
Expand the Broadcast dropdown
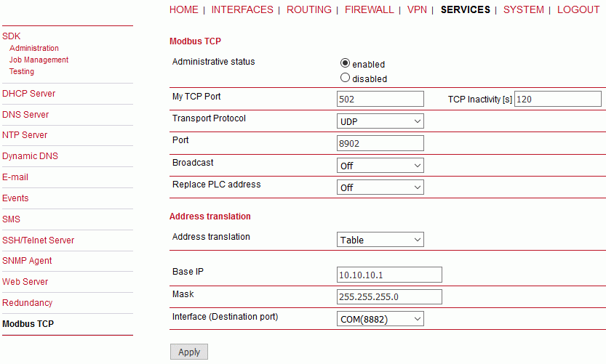(380, 166)
